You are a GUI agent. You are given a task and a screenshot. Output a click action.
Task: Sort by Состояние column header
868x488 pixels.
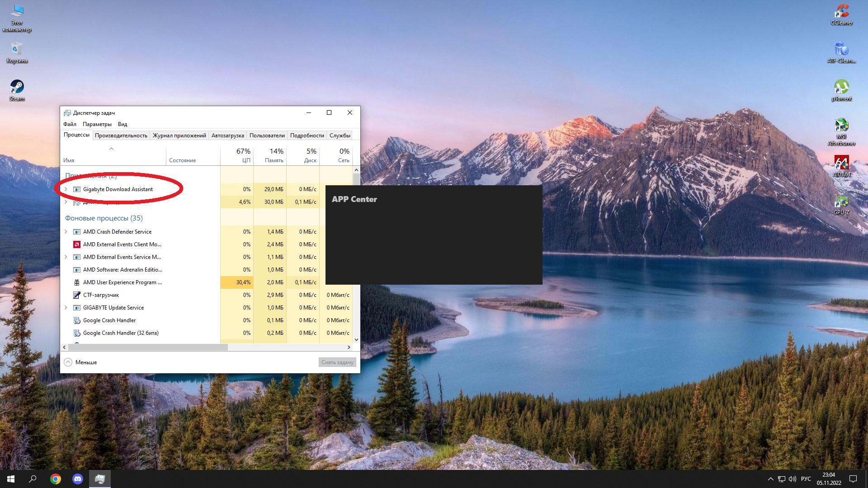193,155
